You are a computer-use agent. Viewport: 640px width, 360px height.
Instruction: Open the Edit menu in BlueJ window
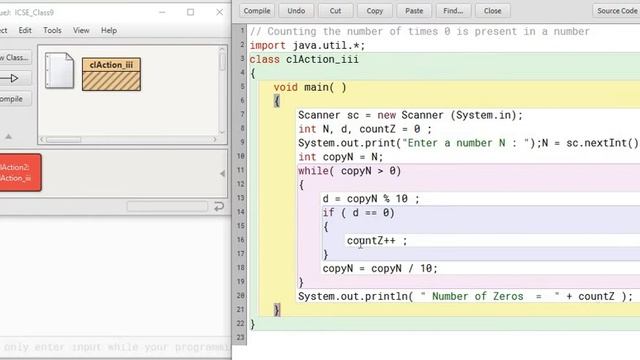(25, 30)
